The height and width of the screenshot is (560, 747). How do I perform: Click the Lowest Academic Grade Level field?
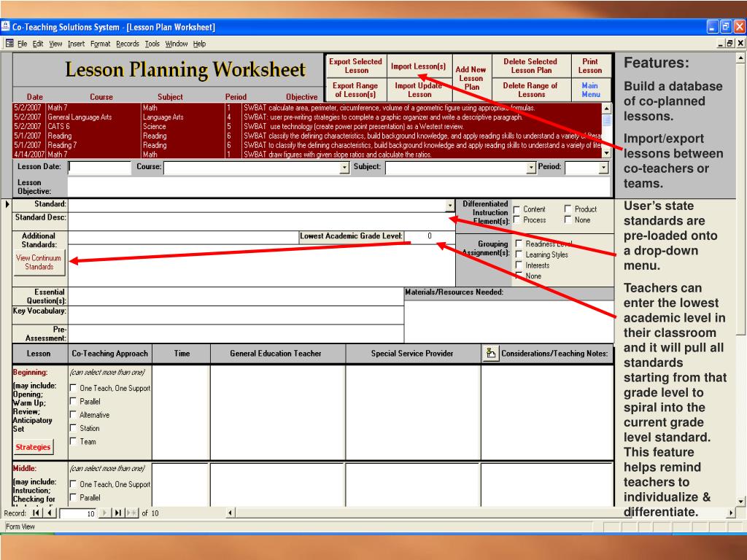coord(429,236)
